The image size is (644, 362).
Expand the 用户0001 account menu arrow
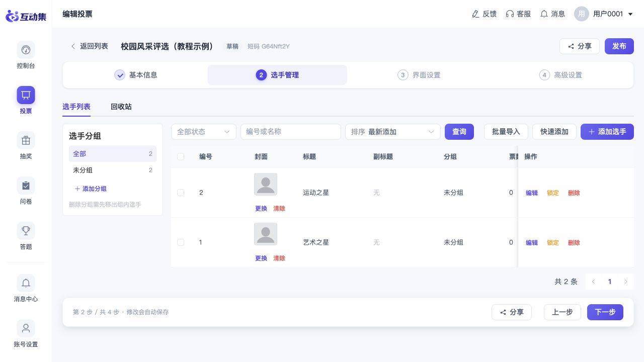tap(630, 15)
